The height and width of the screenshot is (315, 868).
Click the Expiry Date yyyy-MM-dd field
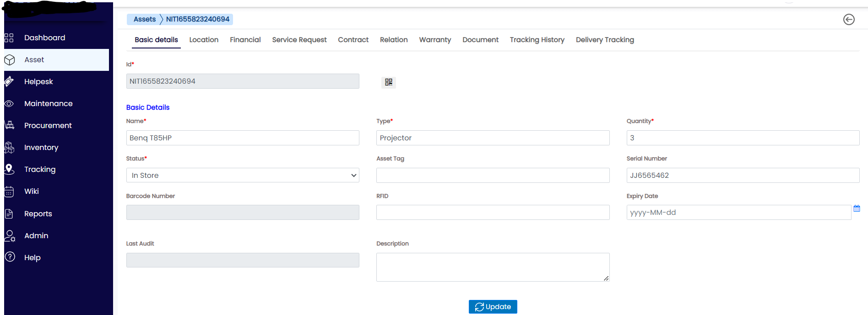(x=738, y=212)
